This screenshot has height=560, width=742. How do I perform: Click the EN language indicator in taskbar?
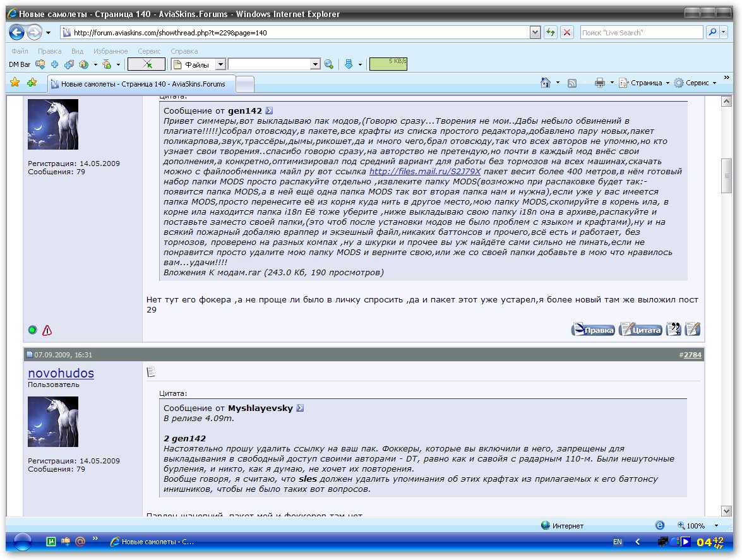click(x=618, y=542)
